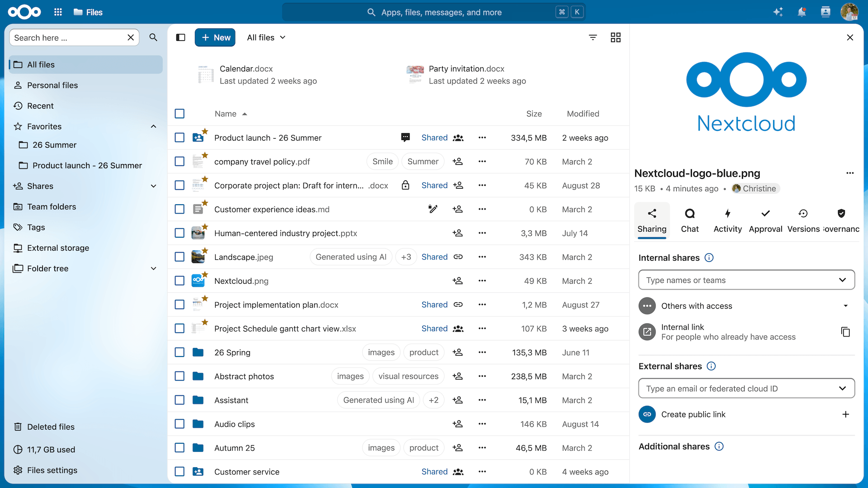Open the contacts menu icon
868x488 pixels.
(x=826, y=12)
